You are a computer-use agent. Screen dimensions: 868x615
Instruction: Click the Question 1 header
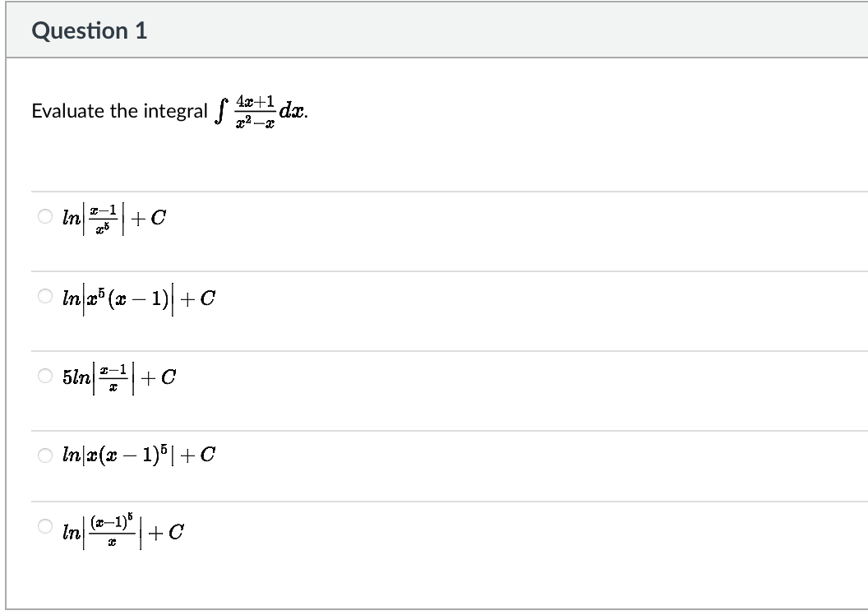[x=88, y=32]
